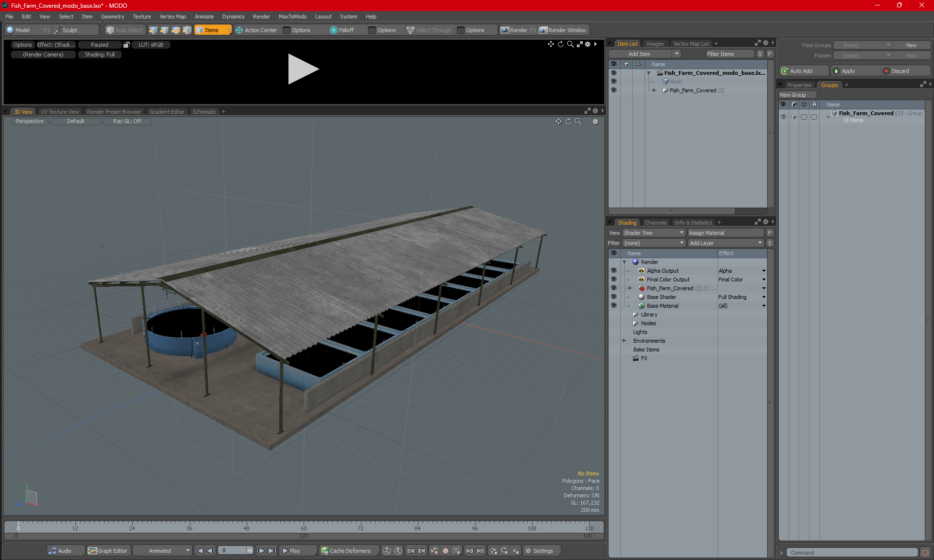This screenshot has width=934, height=560.
Task: Click the Cache Deformers icon button
Action: 324,551
